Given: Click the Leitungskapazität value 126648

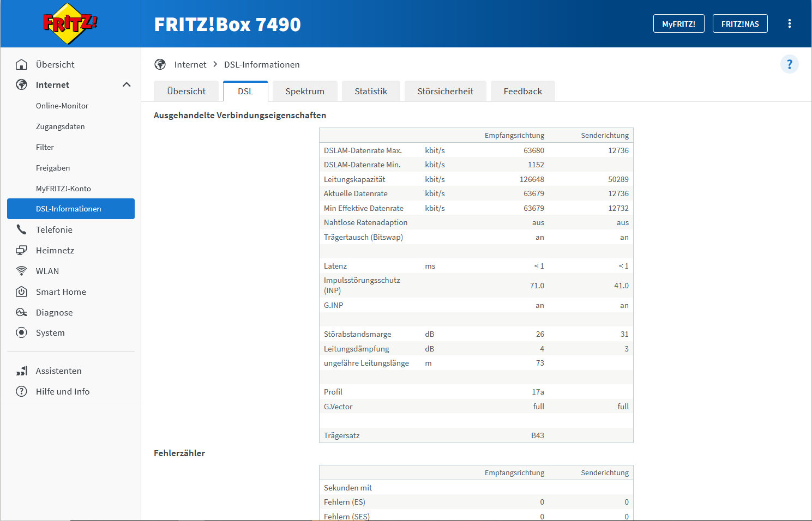Looking at the screenshot, I should tap(532, 179).
